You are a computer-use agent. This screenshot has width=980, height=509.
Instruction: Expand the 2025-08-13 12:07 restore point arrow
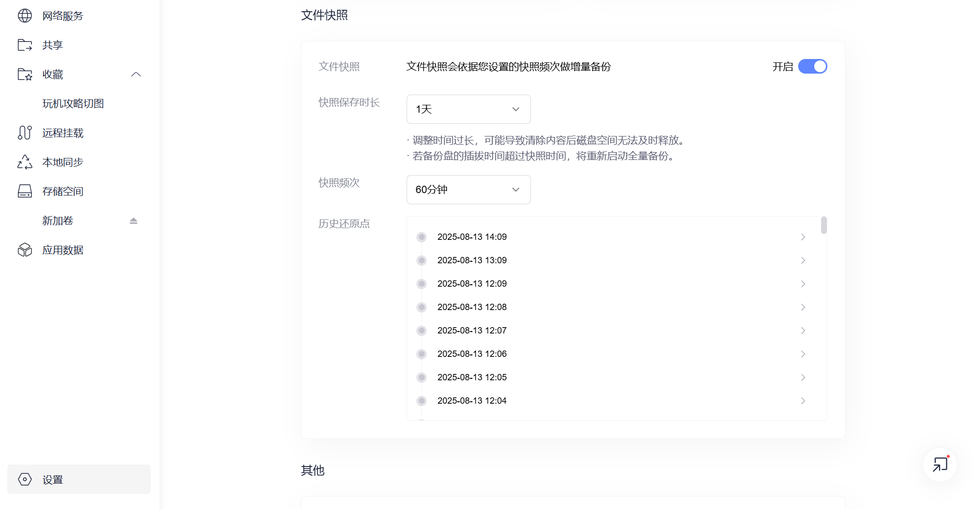pyautogui.click(x=803, y=331)
